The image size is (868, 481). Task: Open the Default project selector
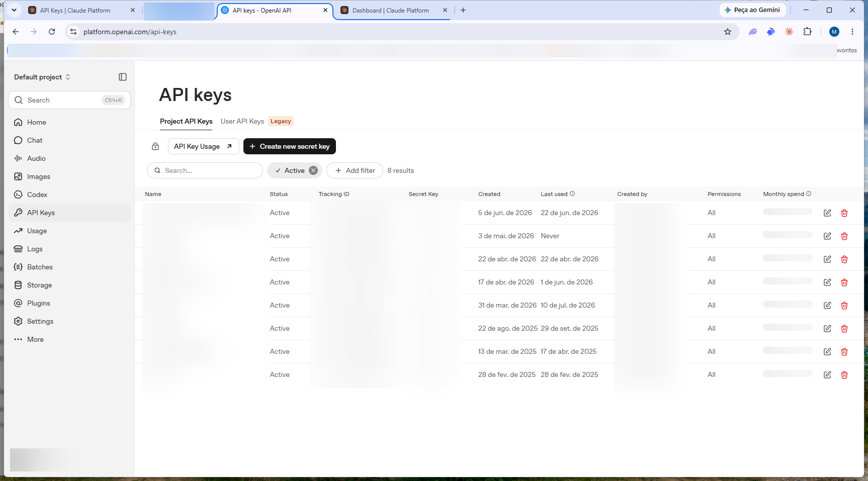coord(42,77)
